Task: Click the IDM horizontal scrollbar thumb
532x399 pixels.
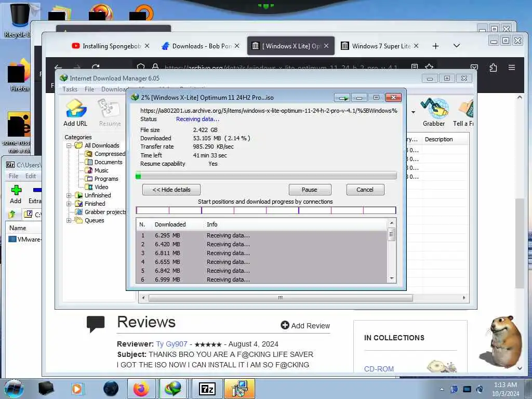Action: tap(281, 298)
